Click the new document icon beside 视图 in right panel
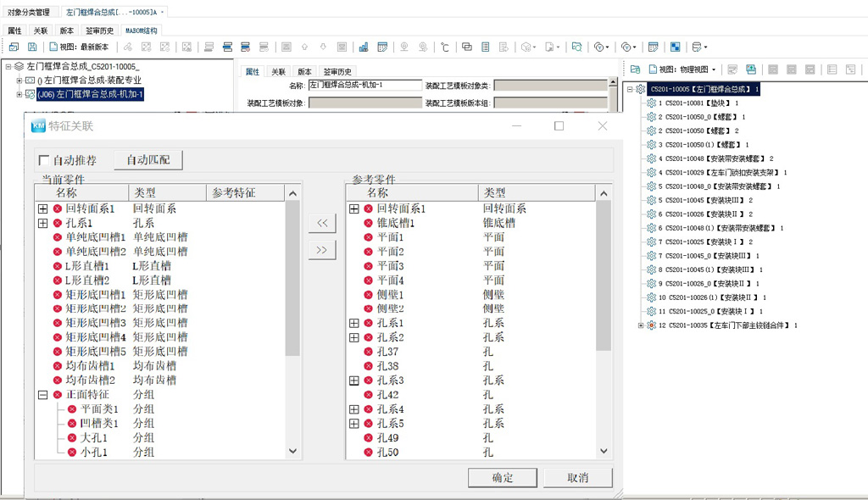Viewport: 868px width, 500px height. point(653,68)
